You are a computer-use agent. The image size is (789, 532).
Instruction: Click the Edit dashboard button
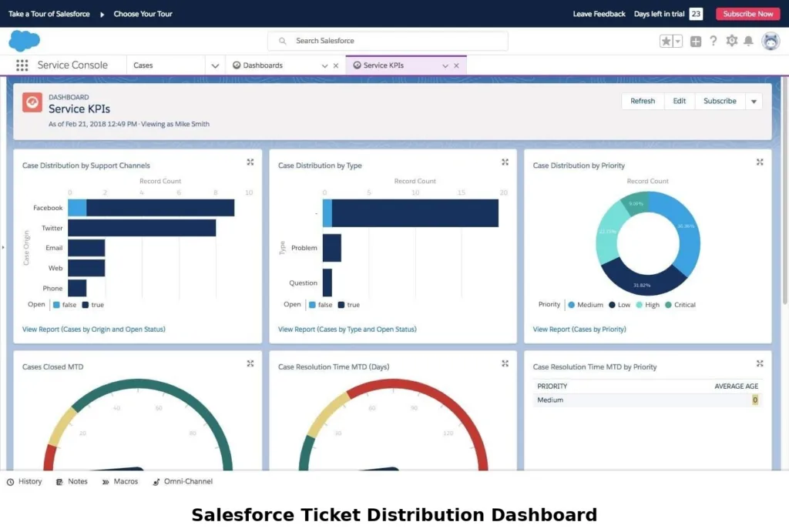pyautogui.click(x=680, y=101)
